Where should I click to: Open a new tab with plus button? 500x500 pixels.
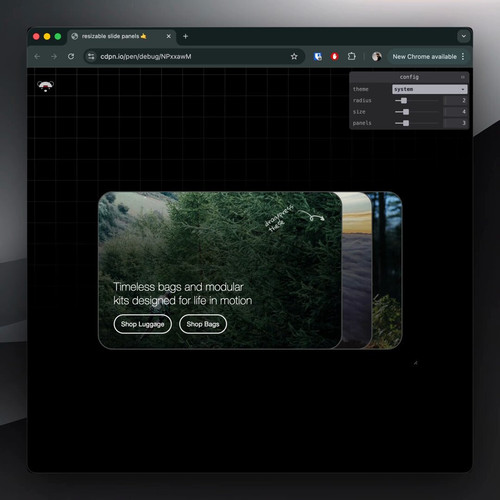pyautogui.click(x=186, y=36)
